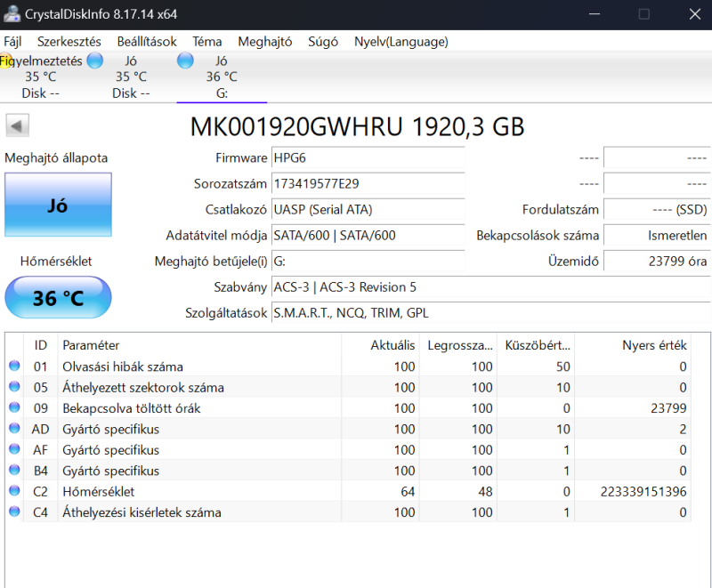Image resolution: width=712 pixels, height=588 pixels.
Task: Click status dot for row AF
Action: point(14,449)
